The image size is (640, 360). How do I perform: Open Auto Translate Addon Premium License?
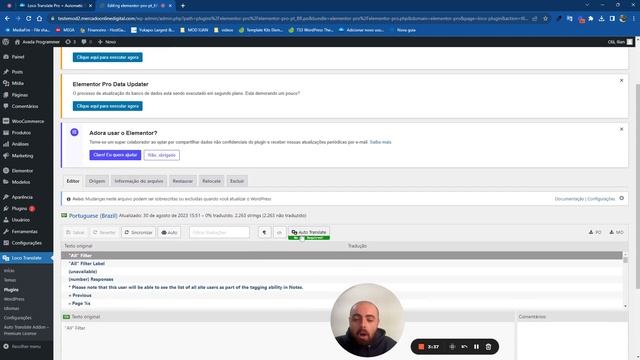[25, 330]
